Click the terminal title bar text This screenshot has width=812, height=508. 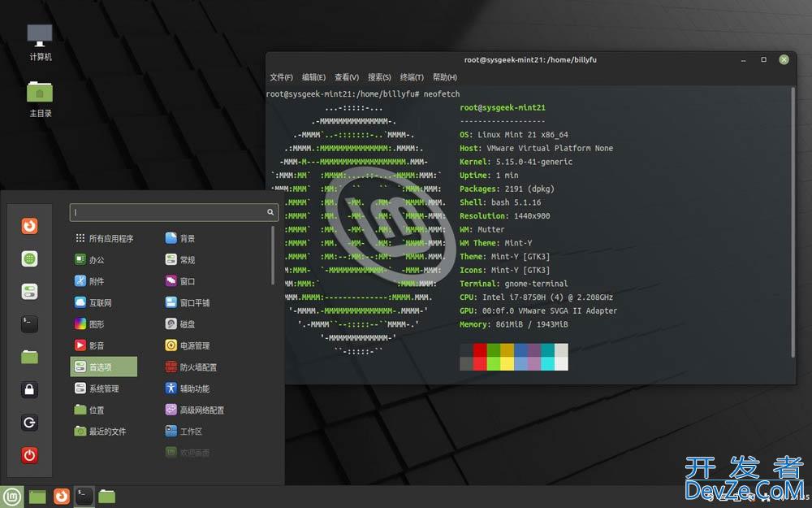[530, 59]
